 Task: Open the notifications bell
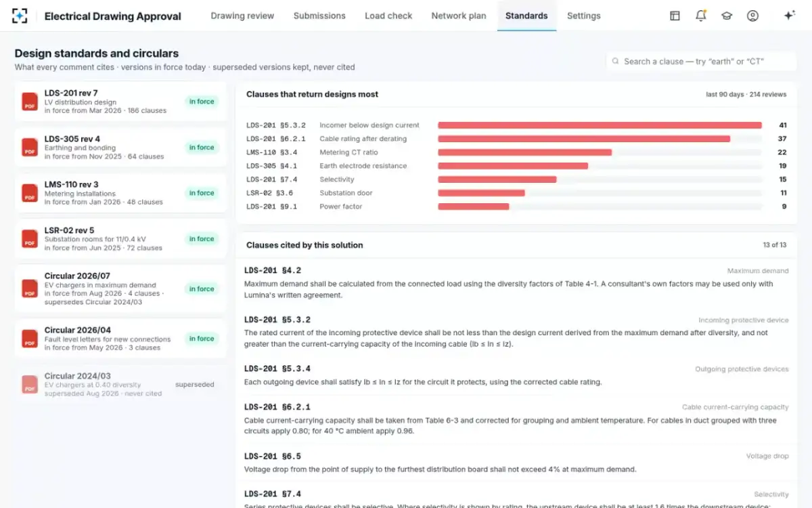coord(700,16)
